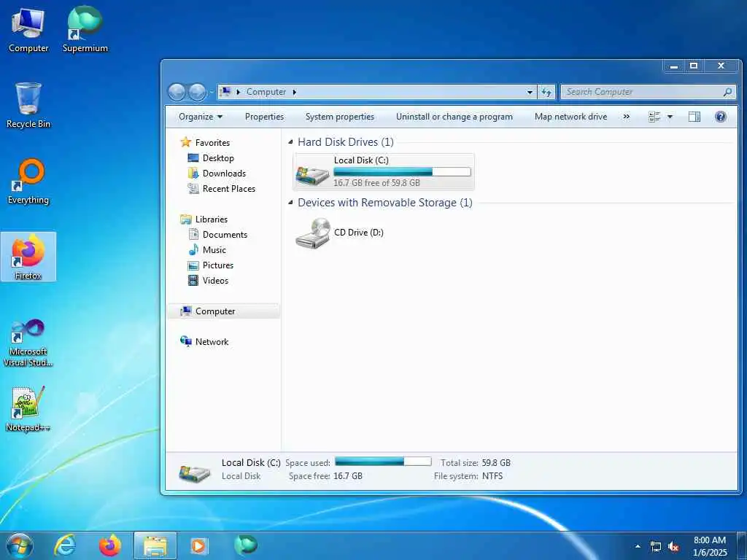The image size is (747, 560).
Task: Click Space used bar in details pane
Action: 383,461
